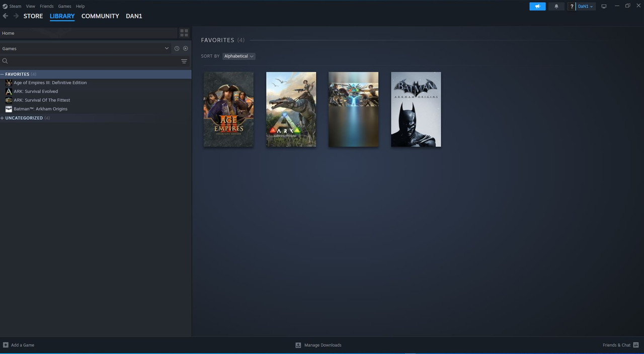The height and width of the screenshot is (354, 644).
Task: Open Sort By Alphabetical dropdown
Action: 239,56
